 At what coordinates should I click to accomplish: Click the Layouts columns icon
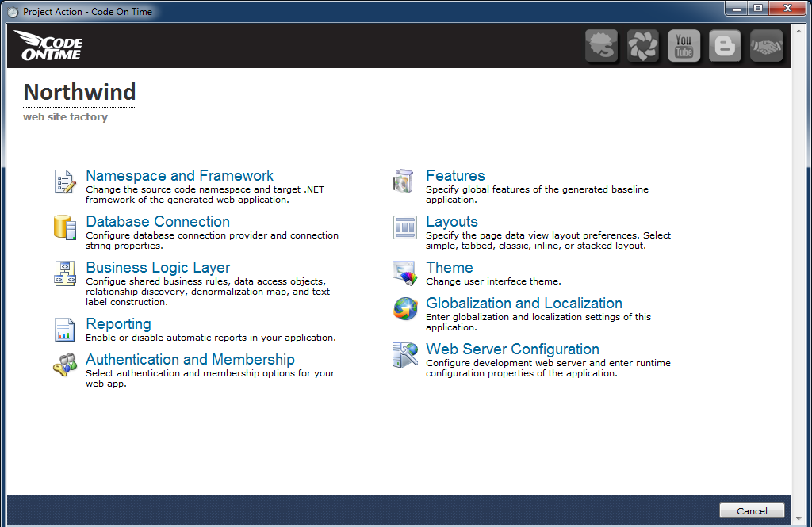(x=404, y=227)
